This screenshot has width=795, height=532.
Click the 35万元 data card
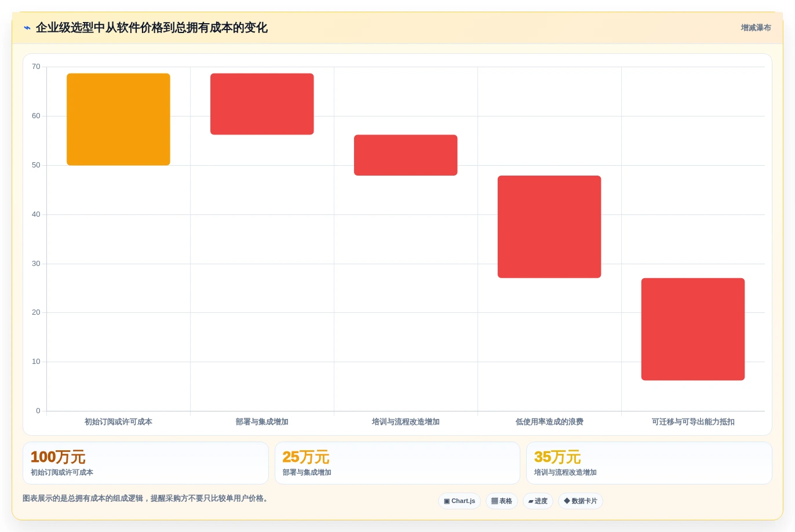649,463
